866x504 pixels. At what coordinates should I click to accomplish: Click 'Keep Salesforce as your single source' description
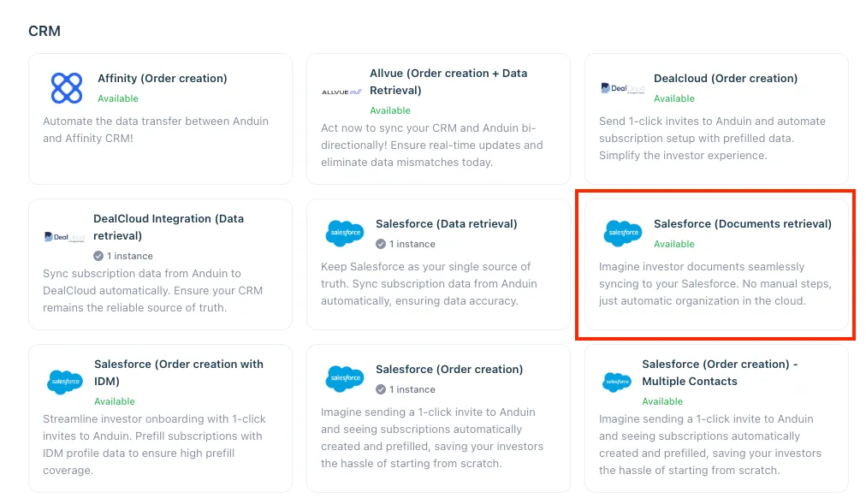(x=429, y=284)
